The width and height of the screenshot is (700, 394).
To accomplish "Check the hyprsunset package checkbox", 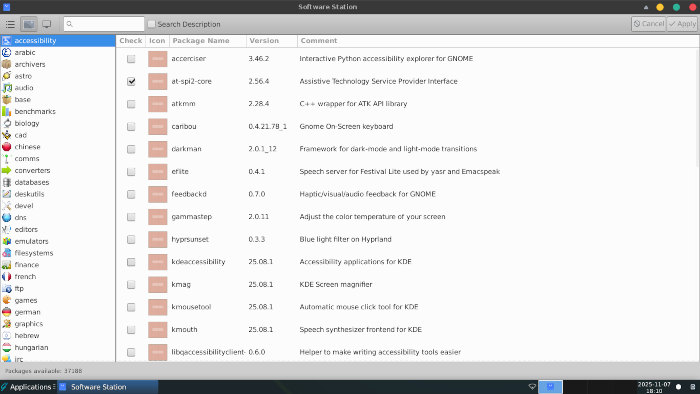I will tap(131, 240).
